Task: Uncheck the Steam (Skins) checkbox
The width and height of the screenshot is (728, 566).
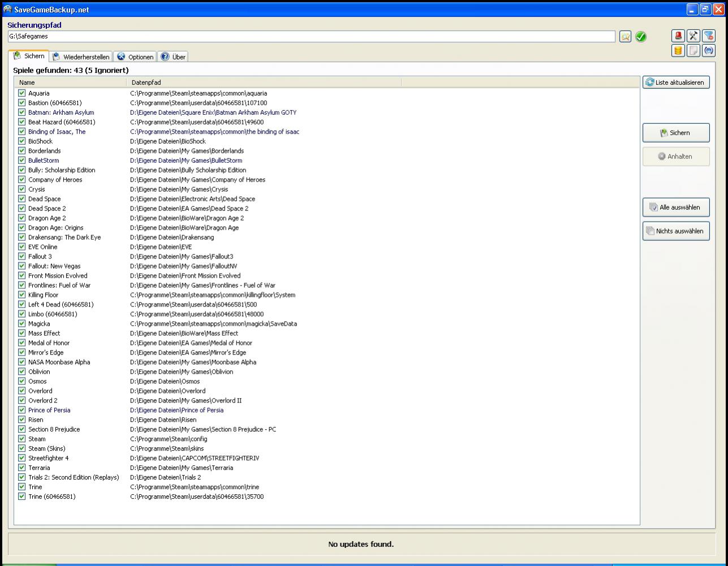Action: (22, 449)
